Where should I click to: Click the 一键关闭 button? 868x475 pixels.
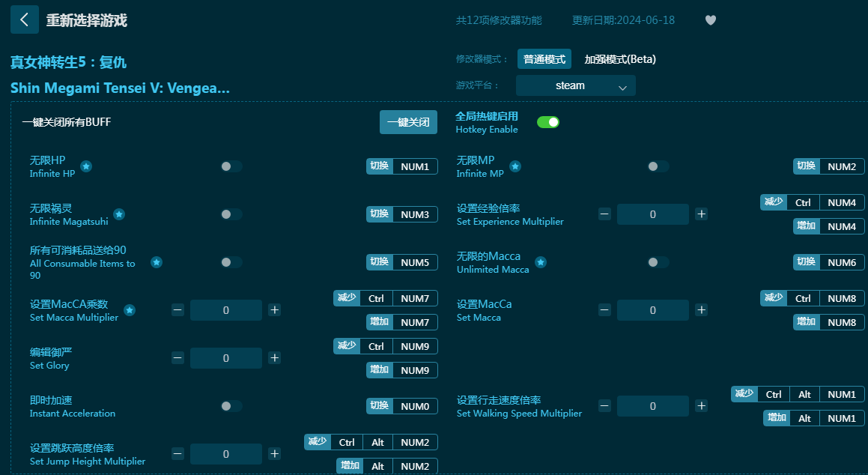(x=408, y=122)
